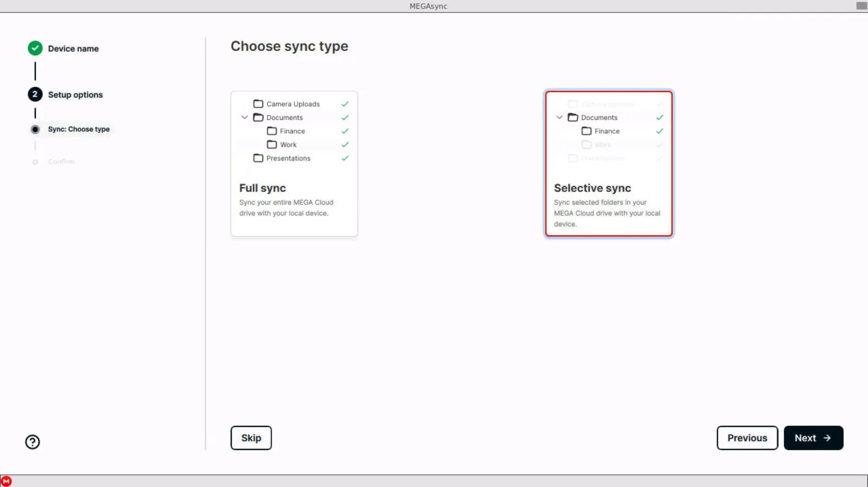Toggle Finance checkmark in Selective sync card
Viewport: 868px width, 487px height.
(660, 131)
